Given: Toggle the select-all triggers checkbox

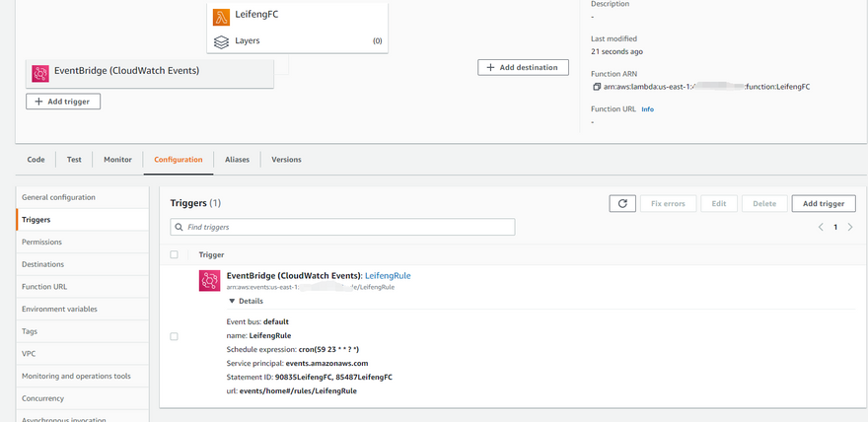Looking at the screenshot, I should (175, 254).
